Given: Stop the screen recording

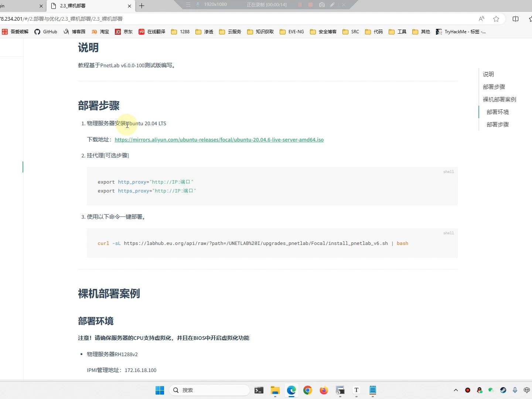Looking at the screenshot, I should (x=311, y=5).
